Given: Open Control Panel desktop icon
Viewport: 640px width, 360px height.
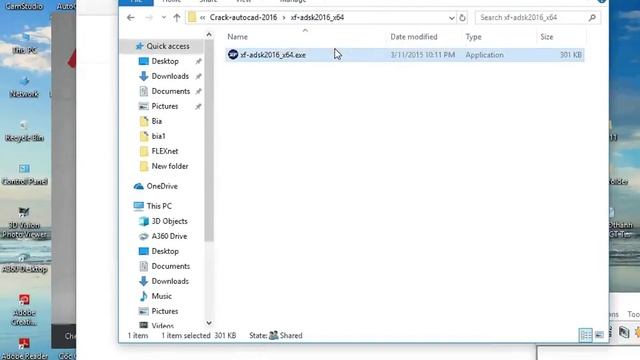Looking at the screenshot, I should click(x=24, y=175).
